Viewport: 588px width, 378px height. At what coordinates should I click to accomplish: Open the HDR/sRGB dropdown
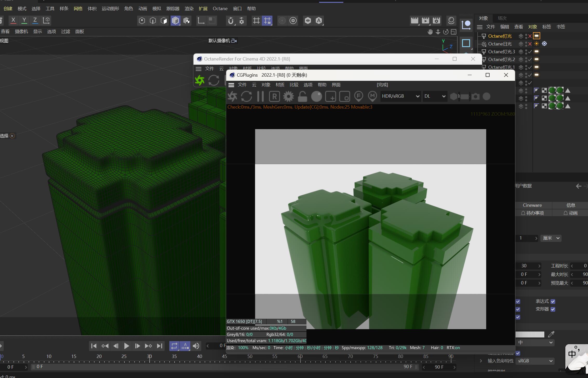click(400, 96)
